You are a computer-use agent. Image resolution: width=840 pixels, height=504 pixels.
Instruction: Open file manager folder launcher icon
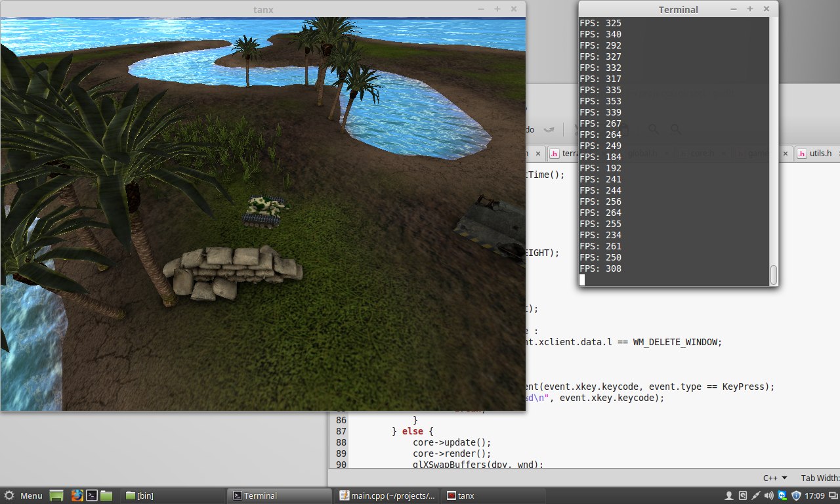coord(107,495)
